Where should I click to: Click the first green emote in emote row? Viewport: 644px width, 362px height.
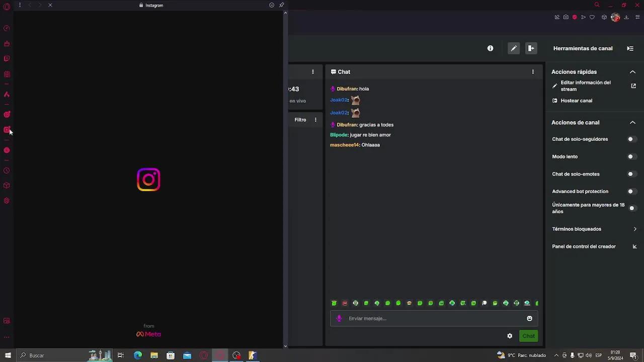334,303
